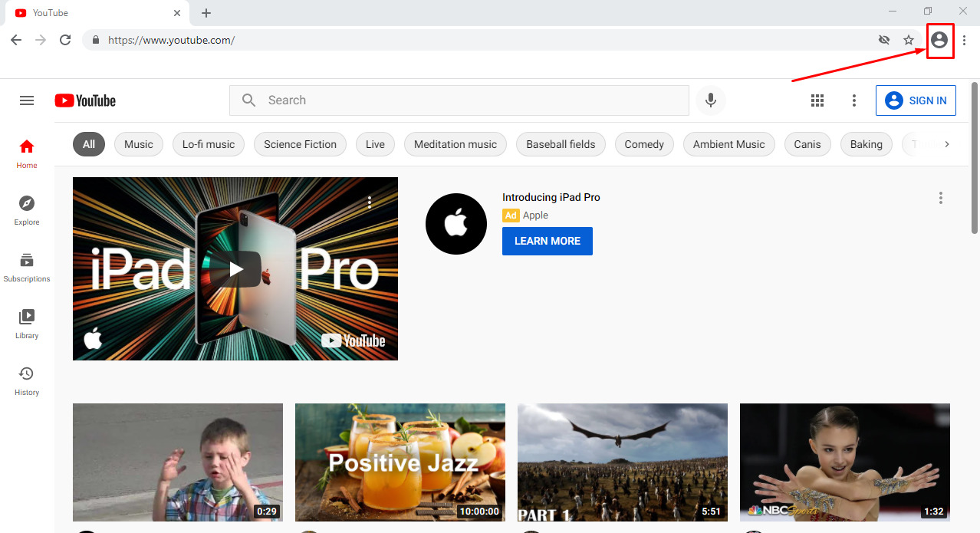Reload the page
The image size is (980, 533).
coord(65,40)
